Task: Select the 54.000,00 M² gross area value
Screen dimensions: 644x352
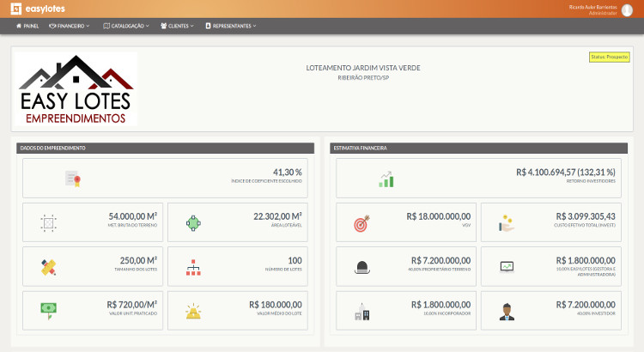Action: coord(132,216)
